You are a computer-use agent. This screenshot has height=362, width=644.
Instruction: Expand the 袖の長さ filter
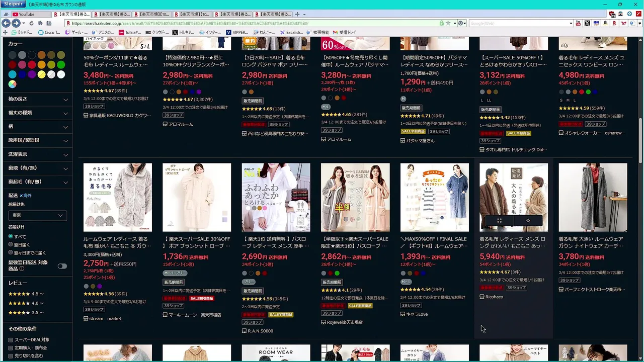tap(38, 100)
